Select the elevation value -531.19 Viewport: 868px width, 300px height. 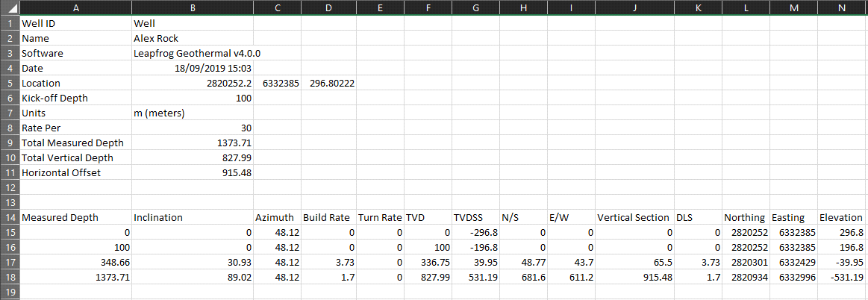pos(842,277)
